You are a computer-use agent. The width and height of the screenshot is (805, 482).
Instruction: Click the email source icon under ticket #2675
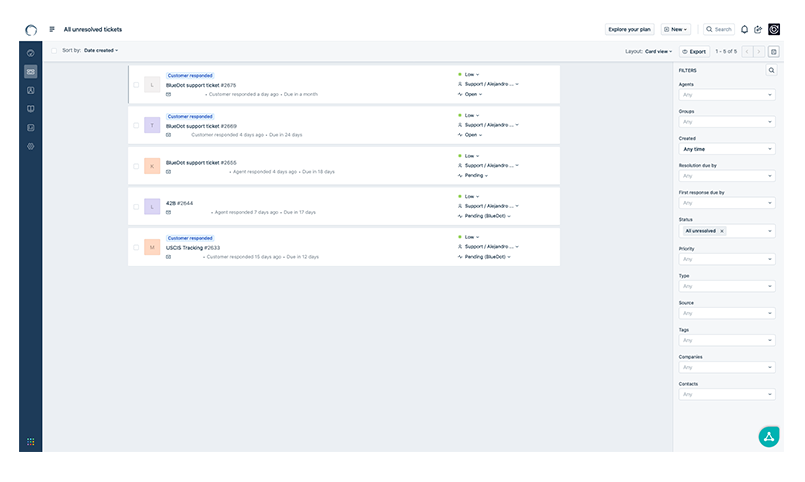point(168,94)
